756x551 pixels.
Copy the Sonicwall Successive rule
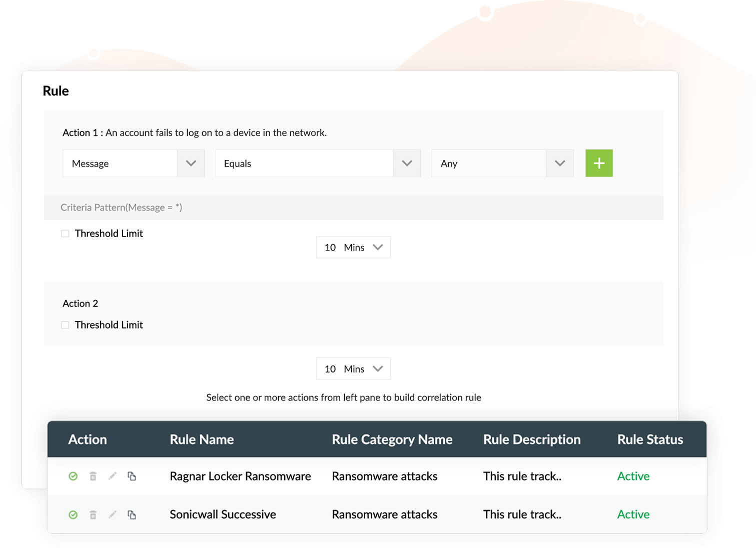[x=132, y=514]
